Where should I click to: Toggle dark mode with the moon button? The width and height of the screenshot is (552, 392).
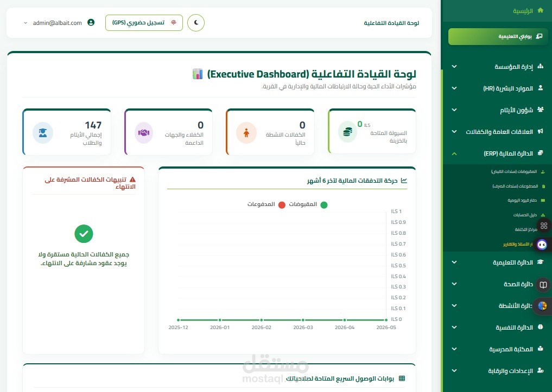pos(196,23)
